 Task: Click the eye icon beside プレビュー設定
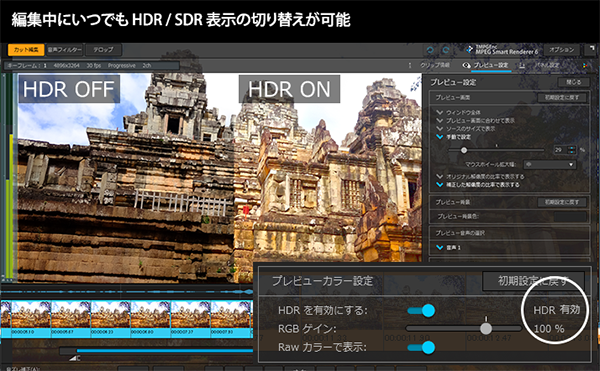[466, 65]
